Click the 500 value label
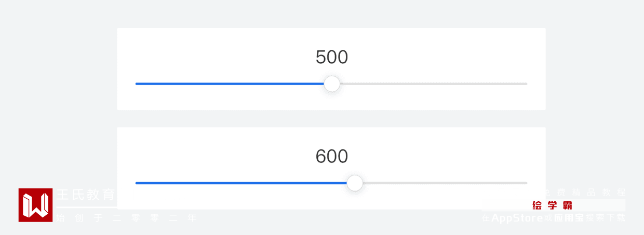 (x=332, y=57)
